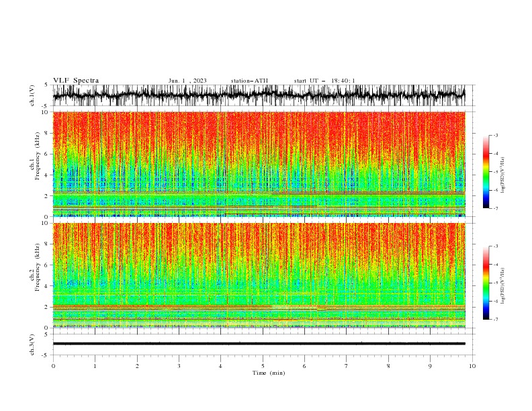Click time axis tick label "4"
The width and height of the screenshot is (532, 411).
click(x=220, y=366)
